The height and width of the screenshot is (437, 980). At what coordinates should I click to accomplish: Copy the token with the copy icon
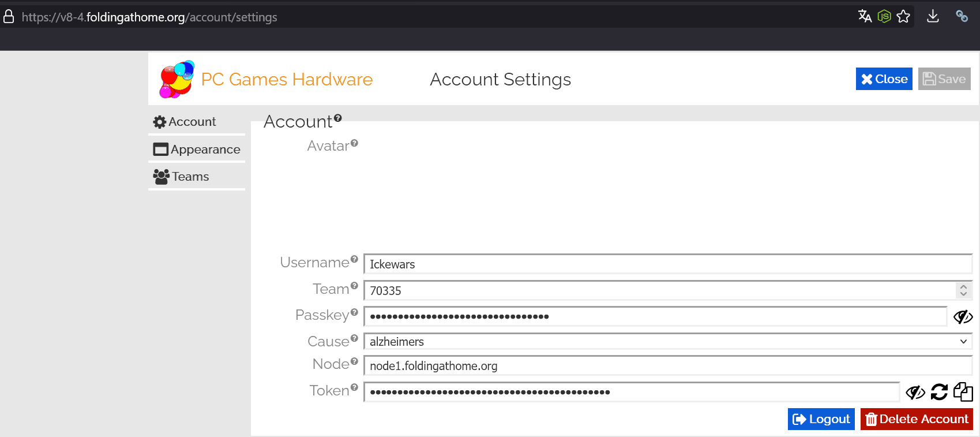pyautogui.click(x=963, y=392)
